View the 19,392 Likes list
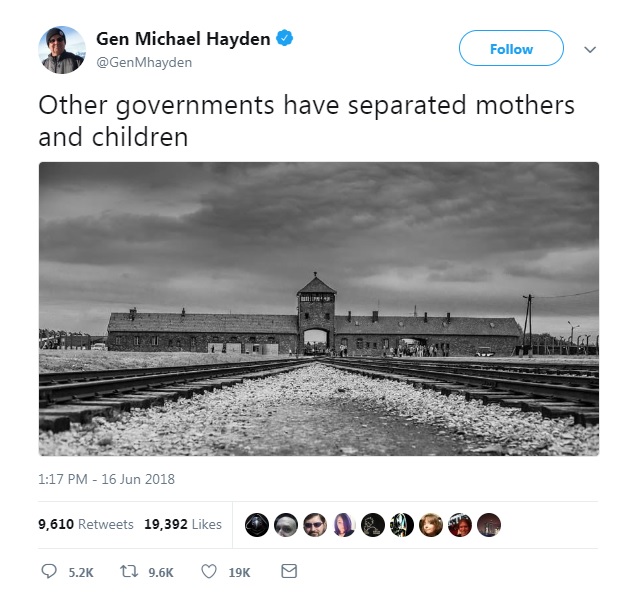 (x=183, y=524)
